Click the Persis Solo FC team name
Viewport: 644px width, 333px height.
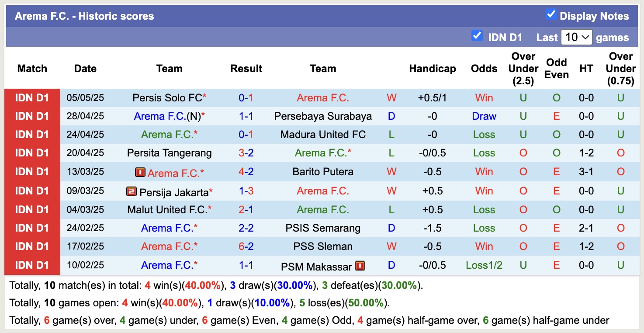166,97
